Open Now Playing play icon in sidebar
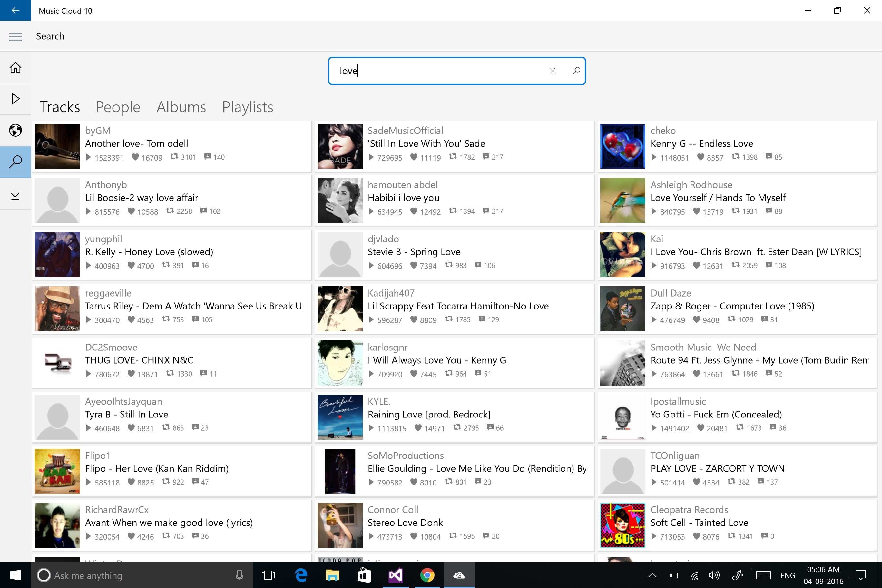The width and height of the screenshot is (882, 588). [15, 99]
